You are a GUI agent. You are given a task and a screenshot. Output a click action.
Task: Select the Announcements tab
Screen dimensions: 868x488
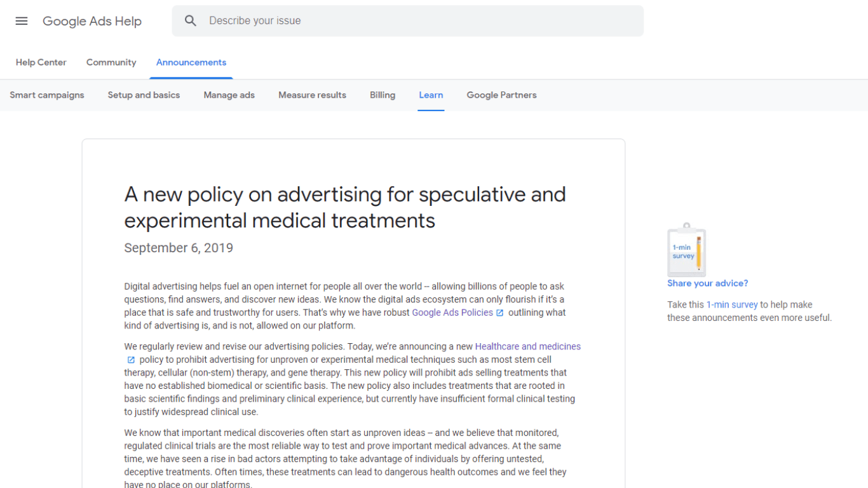[x=191, y=62]
